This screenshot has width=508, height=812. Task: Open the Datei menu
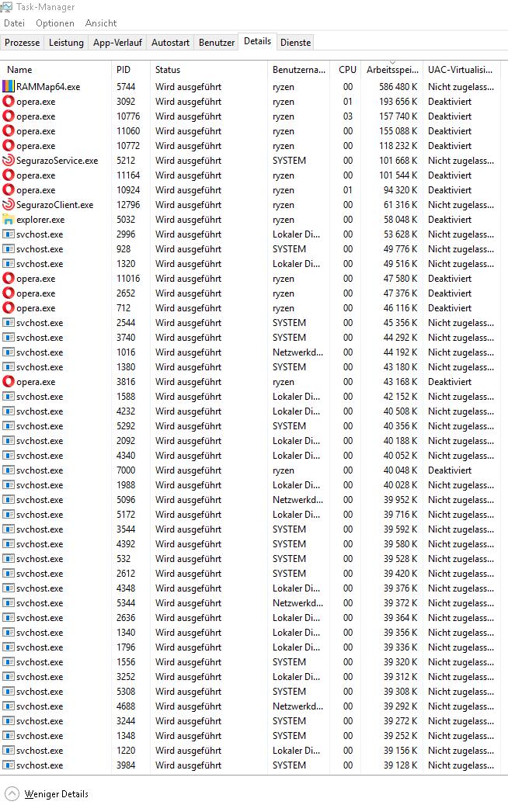15,23
